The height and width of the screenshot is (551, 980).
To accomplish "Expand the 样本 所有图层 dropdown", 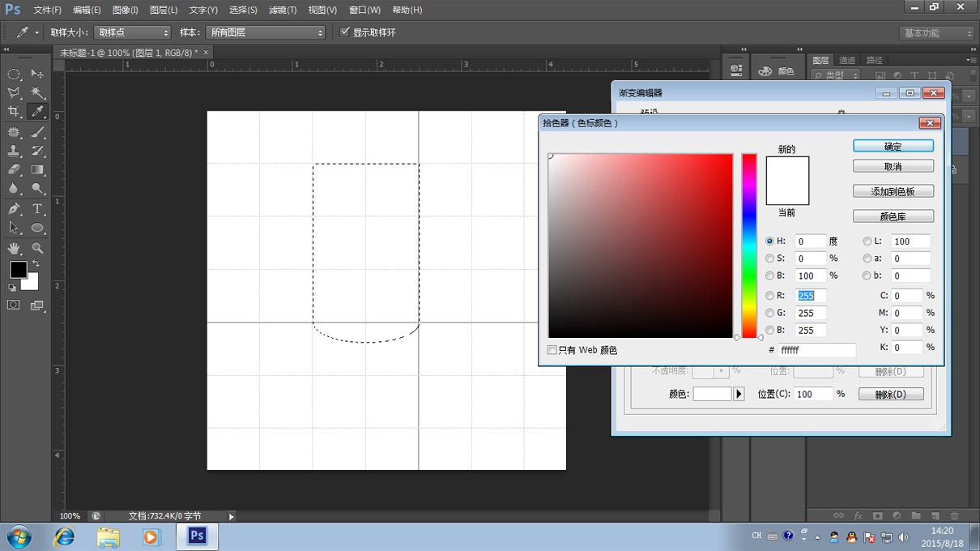I will tap(264, 32).
